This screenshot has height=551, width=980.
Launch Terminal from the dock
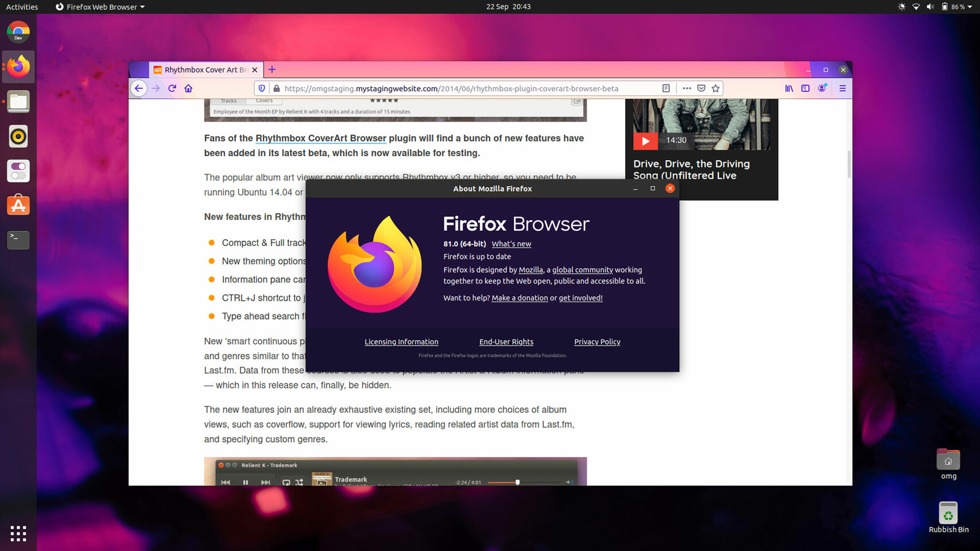(x=18, y=240)
